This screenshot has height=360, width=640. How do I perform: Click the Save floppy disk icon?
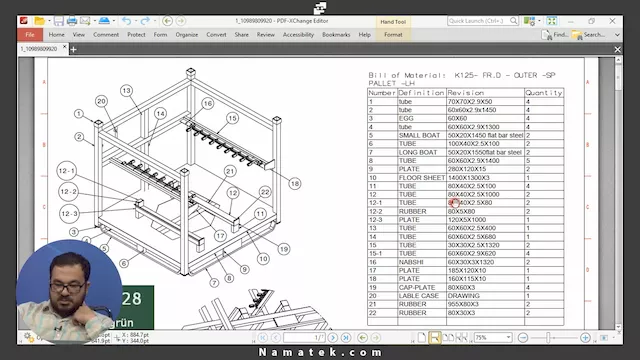coord(59,21)
